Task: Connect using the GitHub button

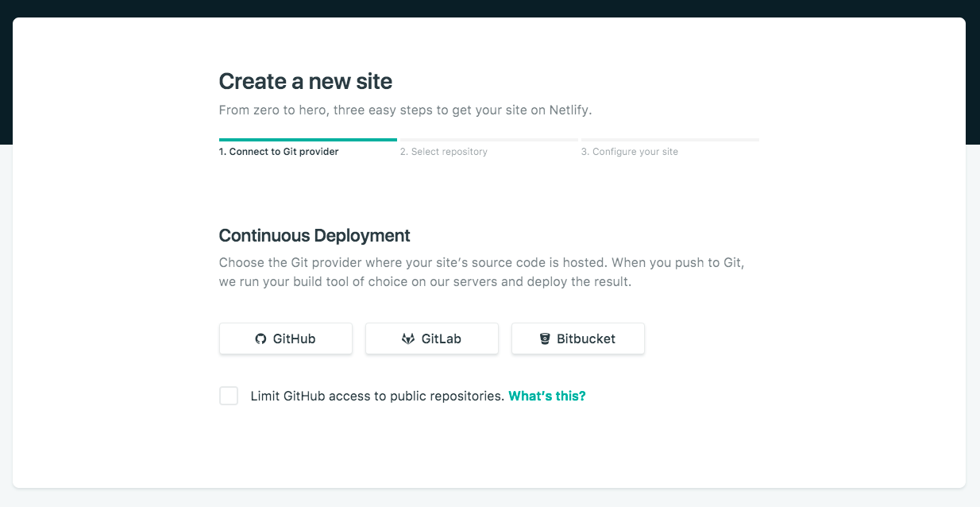Action: pyautogui.click(x=286, y=339)
